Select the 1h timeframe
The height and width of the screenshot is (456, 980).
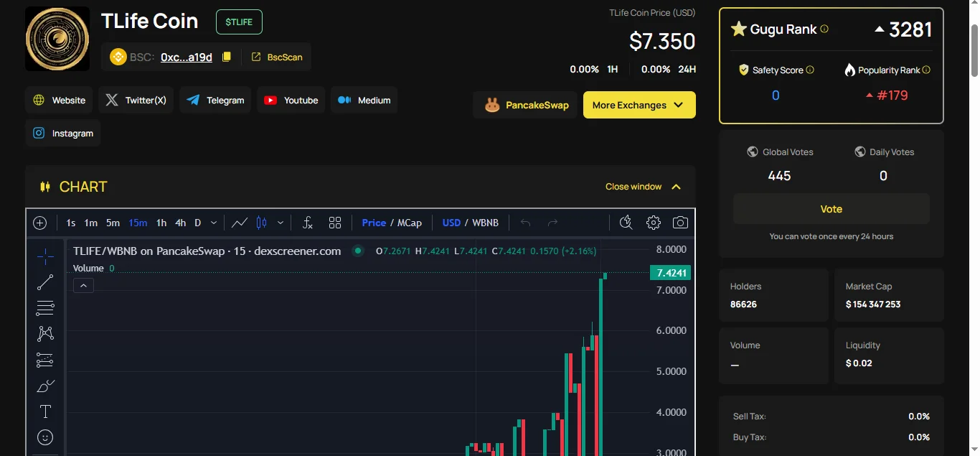point(161,223)
